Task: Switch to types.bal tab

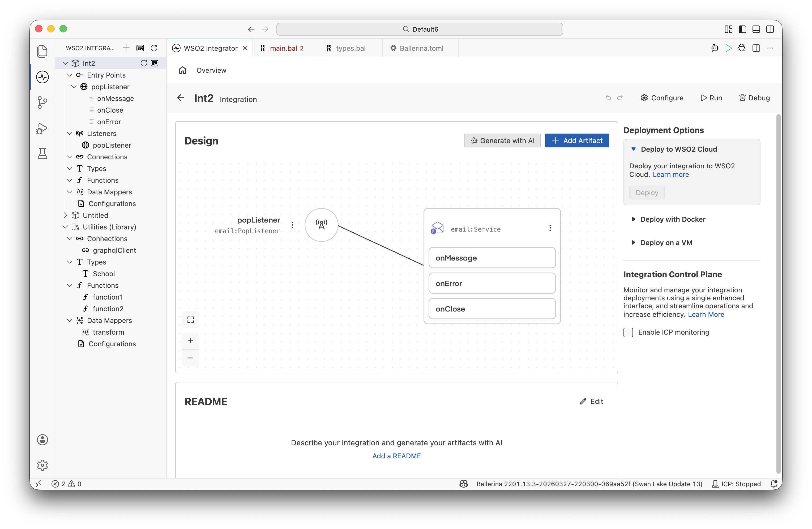Action: (x=351, y=48)
